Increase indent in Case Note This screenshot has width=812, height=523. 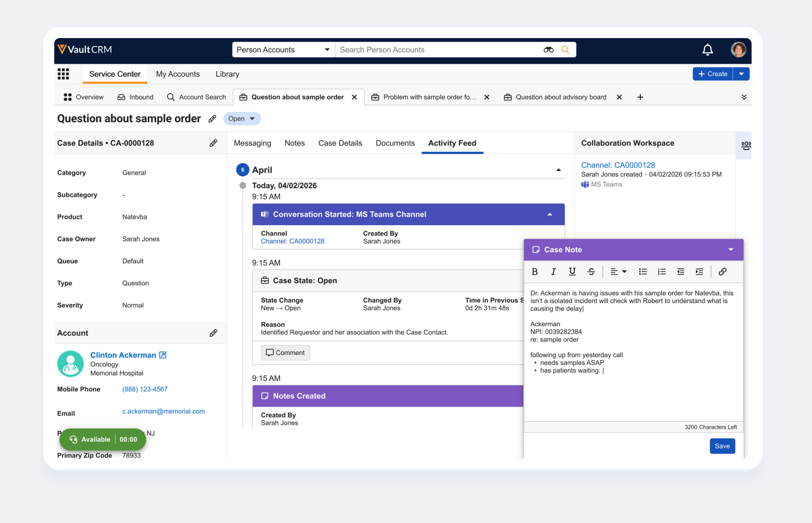[699, 272]
